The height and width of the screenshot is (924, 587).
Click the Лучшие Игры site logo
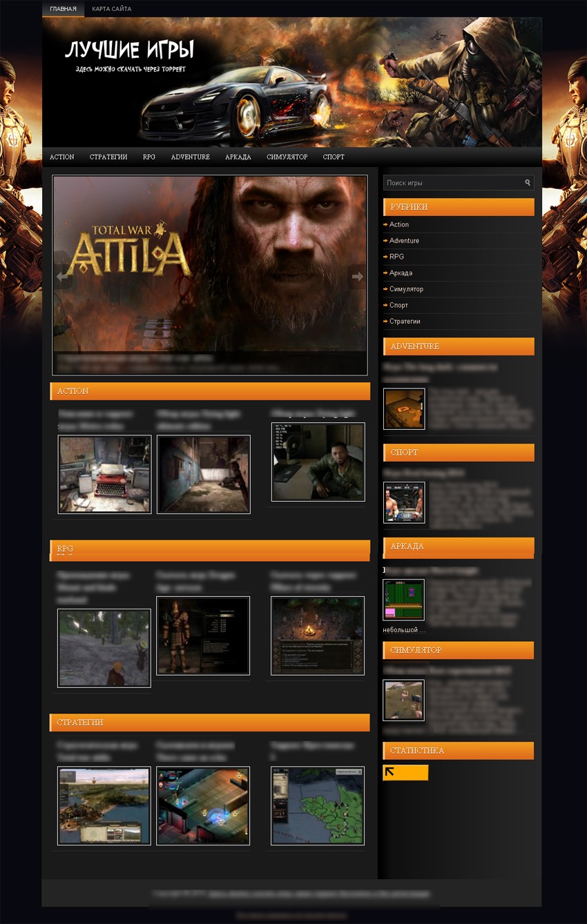click(x=129, y=50)
